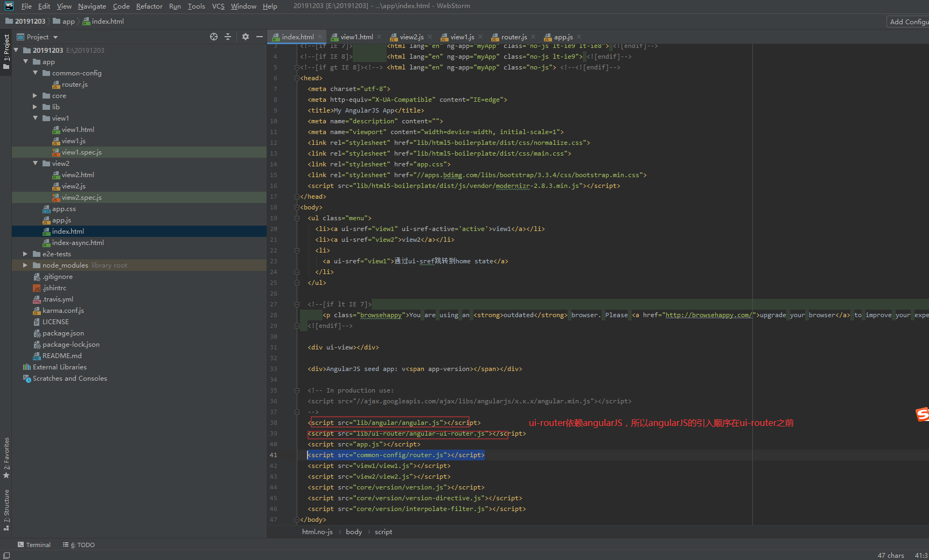This screenshot has width=929, height=560.
Task: Open the Navigate menu
Action: (x=92, y=6)
